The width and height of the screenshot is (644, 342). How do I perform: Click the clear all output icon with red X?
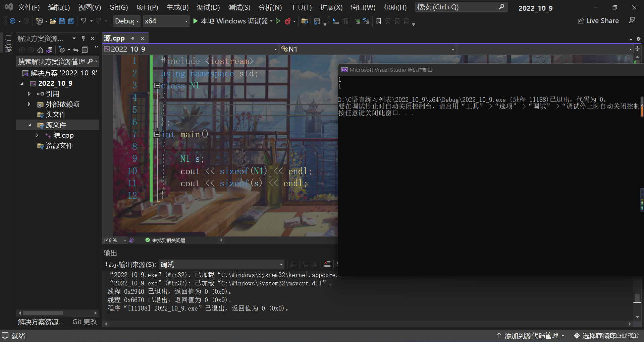[x=327, y=264]
